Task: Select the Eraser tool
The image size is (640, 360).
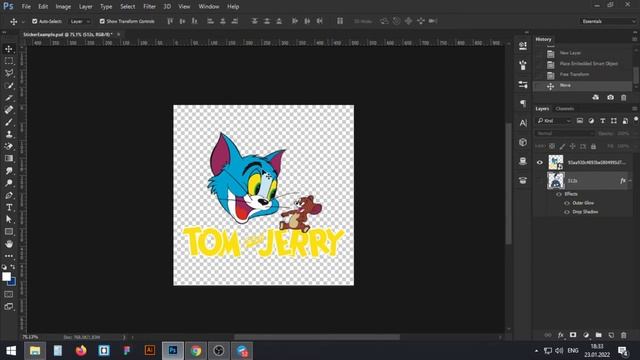Action: coord(9,147)
